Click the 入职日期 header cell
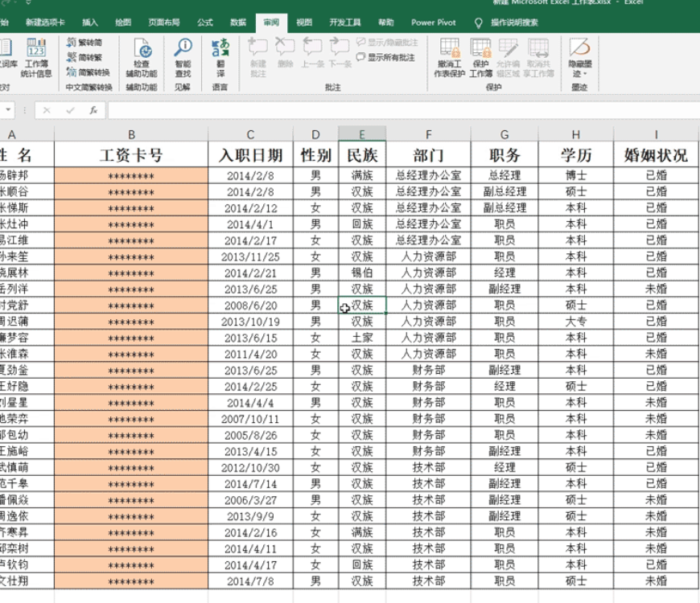700x603 pixels. click(x=250, y=154)
